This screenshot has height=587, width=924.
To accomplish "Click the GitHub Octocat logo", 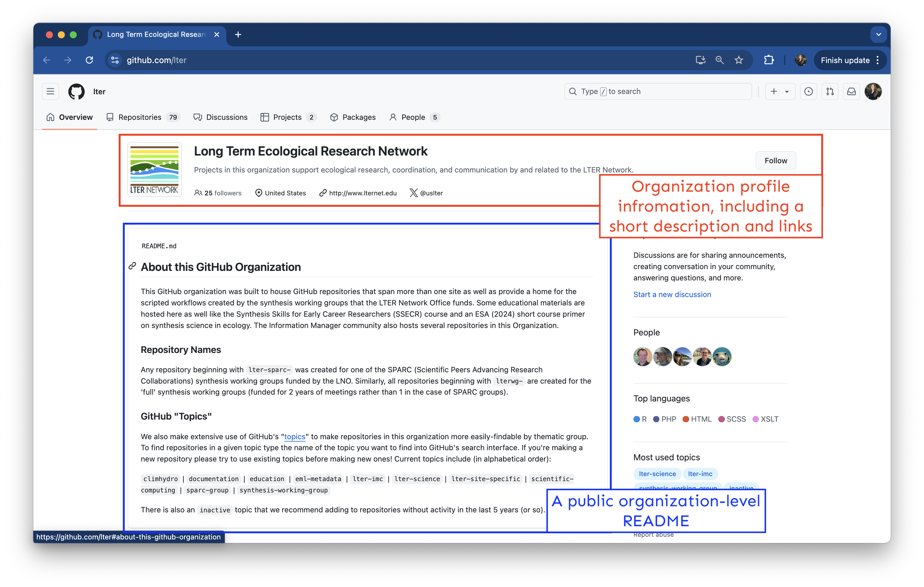I will click(77, 91).
